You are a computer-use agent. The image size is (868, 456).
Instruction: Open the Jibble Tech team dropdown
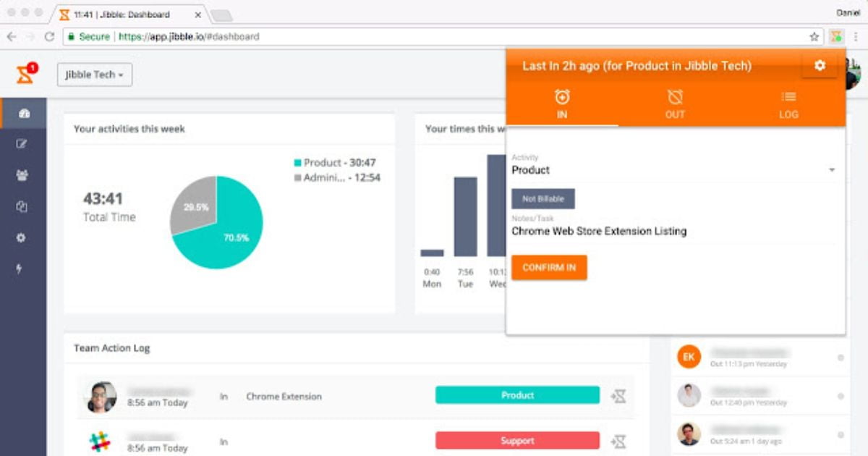click(x=95, y=75)
